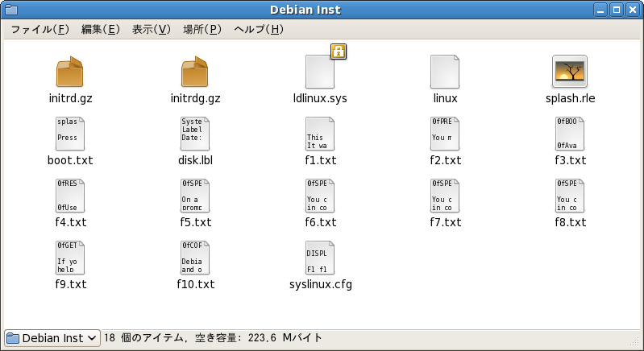Open the ファイル(F) menu

(39, 30)
